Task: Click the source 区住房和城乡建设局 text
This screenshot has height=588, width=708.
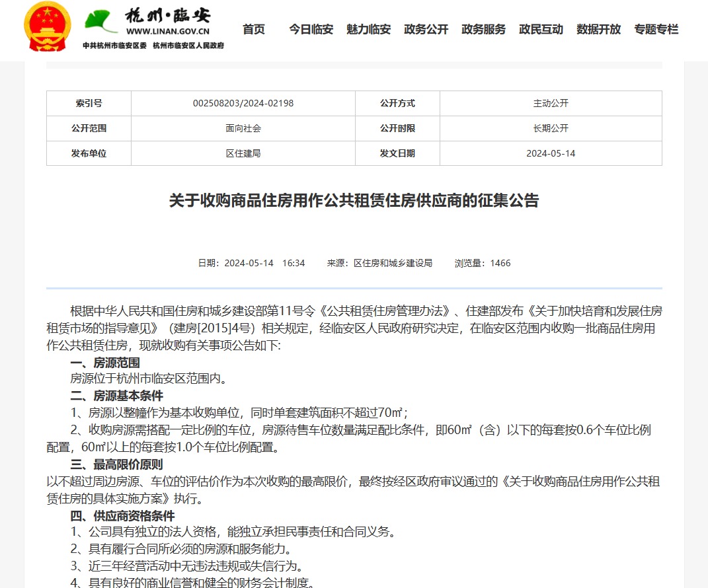Action: click(393, 263)
